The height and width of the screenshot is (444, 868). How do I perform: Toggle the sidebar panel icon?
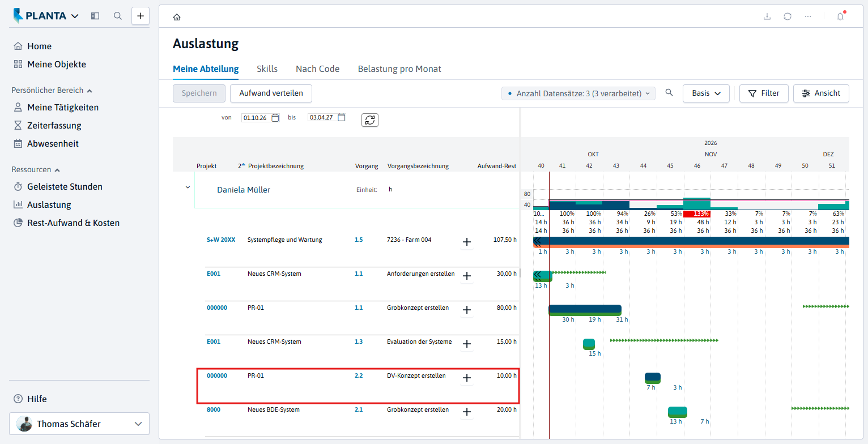coord(95,16)
